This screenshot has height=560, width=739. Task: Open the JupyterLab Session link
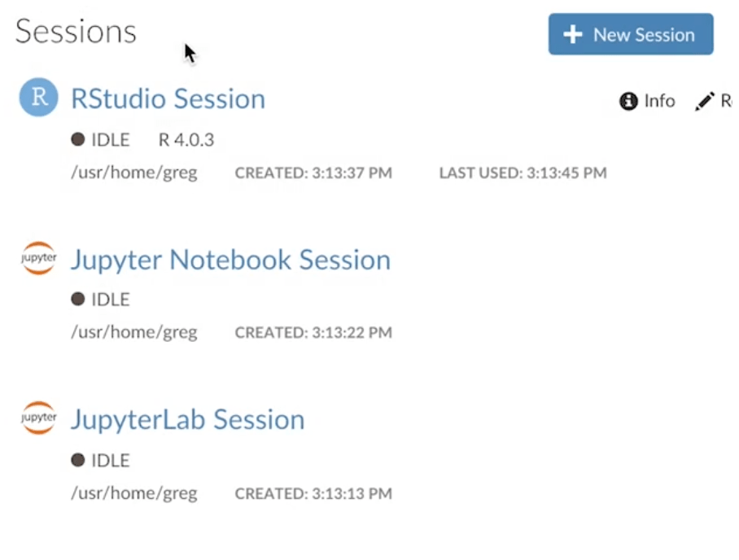point(187,419)
